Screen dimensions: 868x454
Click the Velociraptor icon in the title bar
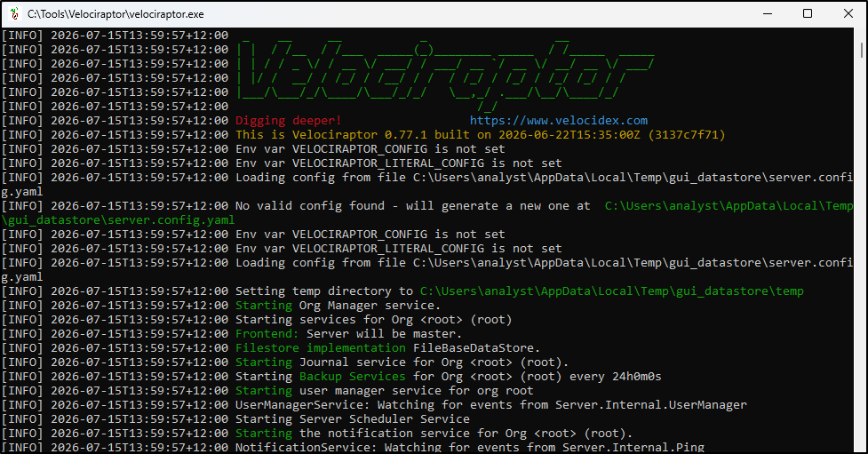pyautogui.click(x=14, y=14)
